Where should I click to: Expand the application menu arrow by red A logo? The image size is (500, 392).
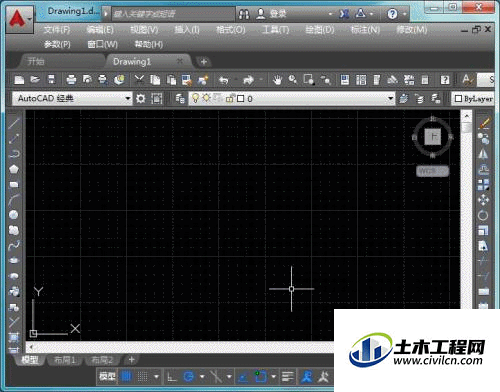click(30, 19)
